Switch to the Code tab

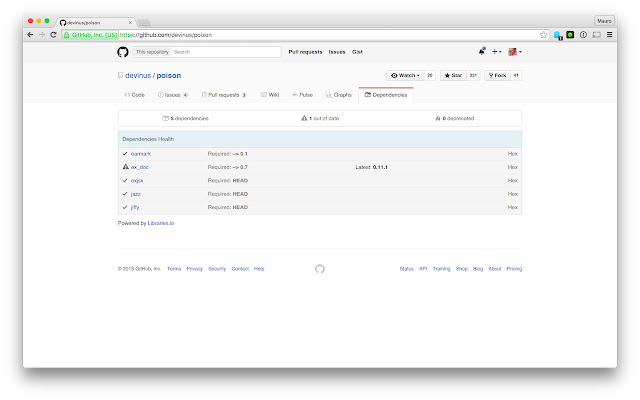(x=135, y=95)
